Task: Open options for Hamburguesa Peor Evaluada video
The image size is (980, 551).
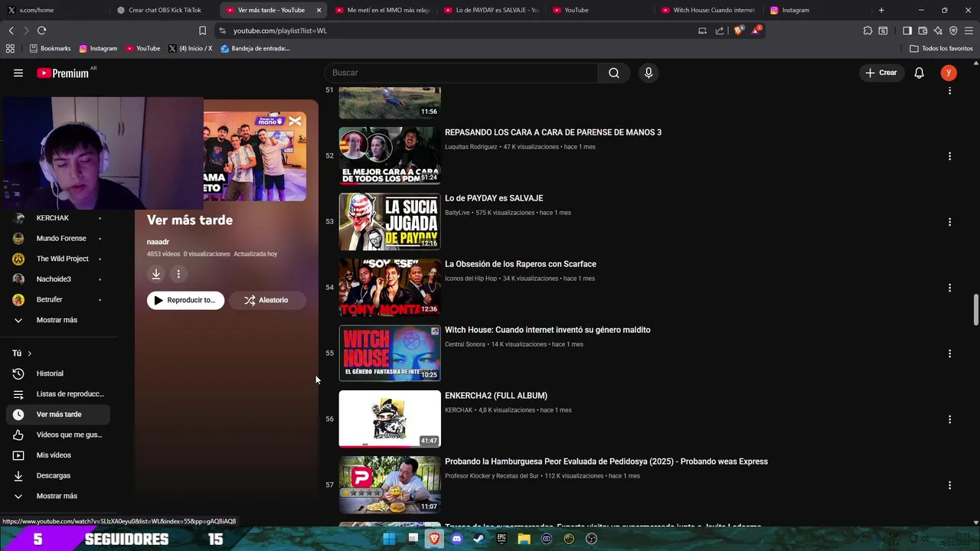Action: point(949,485)
